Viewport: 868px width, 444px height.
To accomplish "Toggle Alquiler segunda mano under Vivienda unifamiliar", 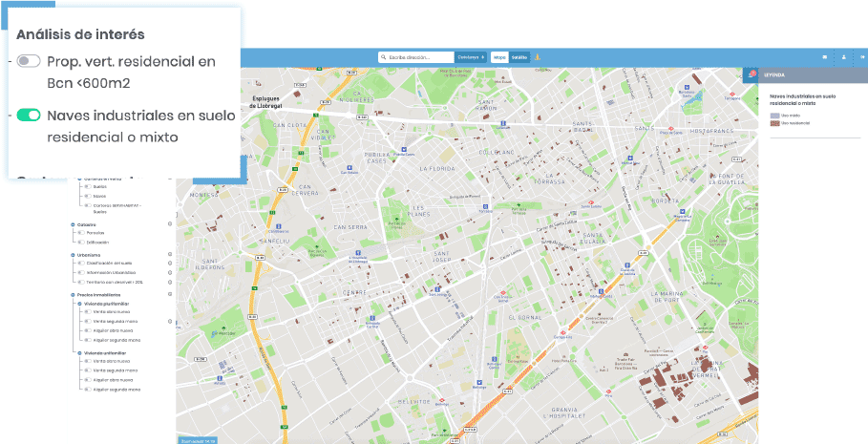I will (88, 390).
